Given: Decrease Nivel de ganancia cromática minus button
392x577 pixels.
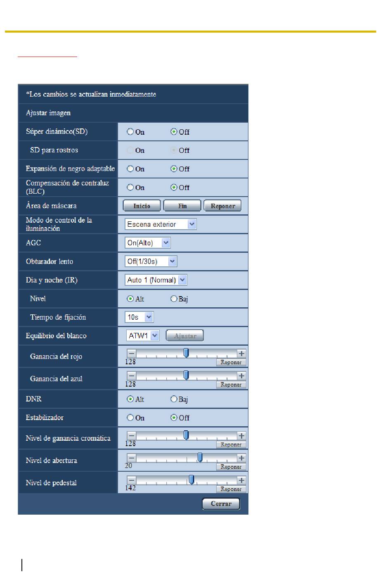Looking at the screenshot, I should (131, 436).
